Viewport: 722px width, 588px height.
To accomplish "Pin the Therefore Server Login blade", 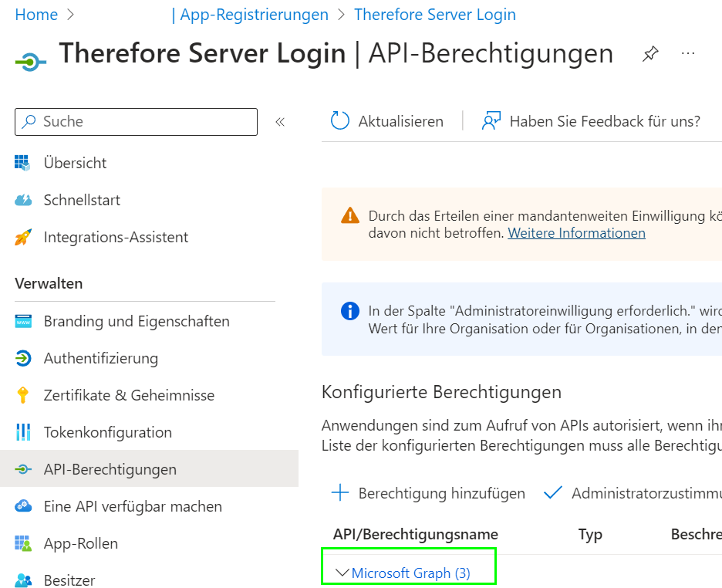I will (650, 53).
